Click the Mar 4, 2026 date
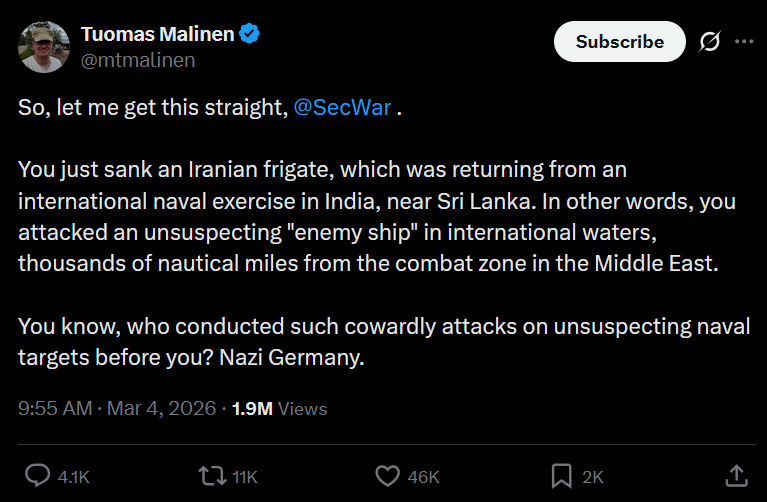The height and width of the screenshot is (502, 767). (x=161, y=408)
